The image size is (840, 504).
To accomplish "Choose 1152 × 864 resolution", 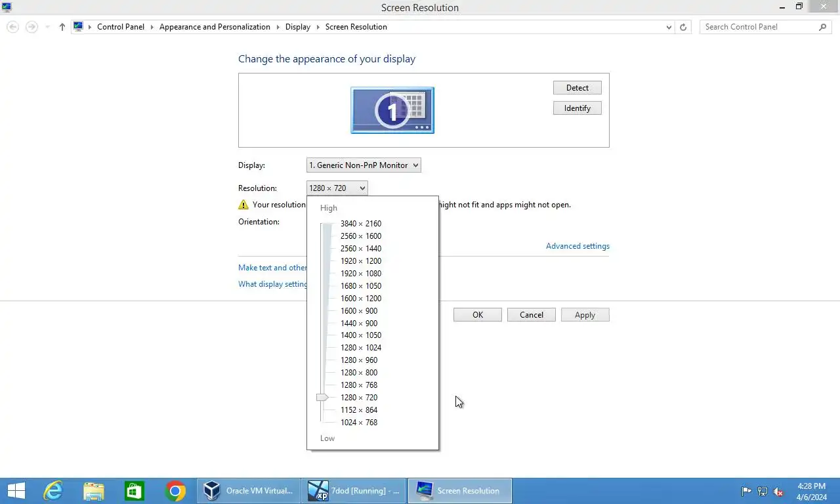I will coord(358,410).
